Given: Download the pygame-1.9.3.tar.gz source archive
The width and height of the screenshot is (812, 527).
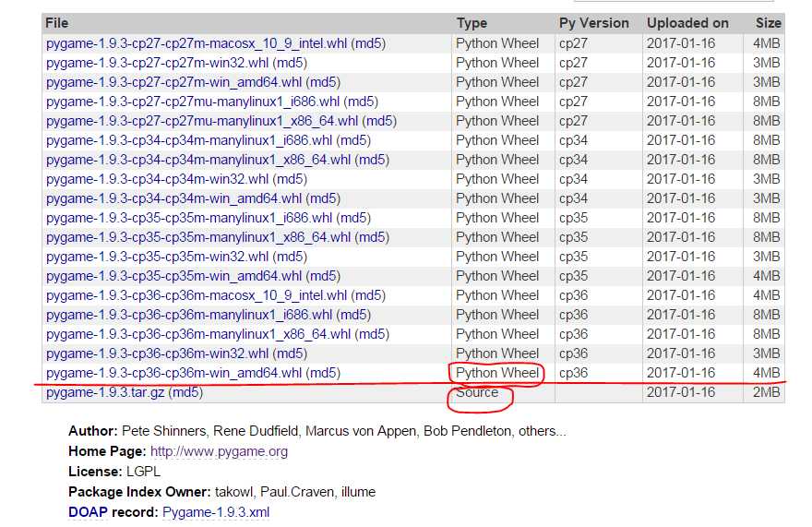Looking at the screenshot, I should coord(105,393).
